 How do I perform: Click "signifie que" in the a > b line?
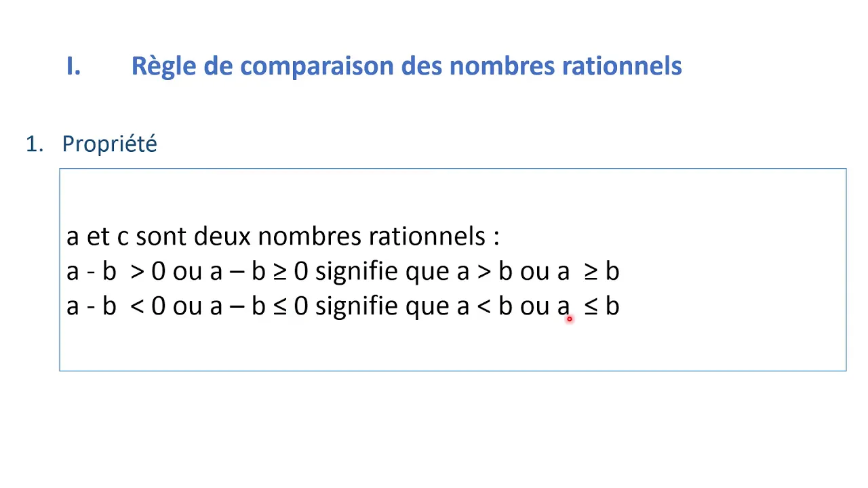pos(383,272)
